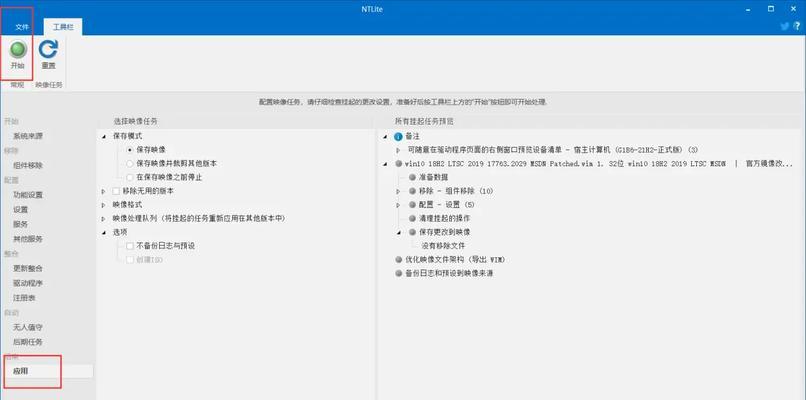This screenshot has width=806, height=400.
Task: Open the 更新整合 sidebar page
Action: 28,268
